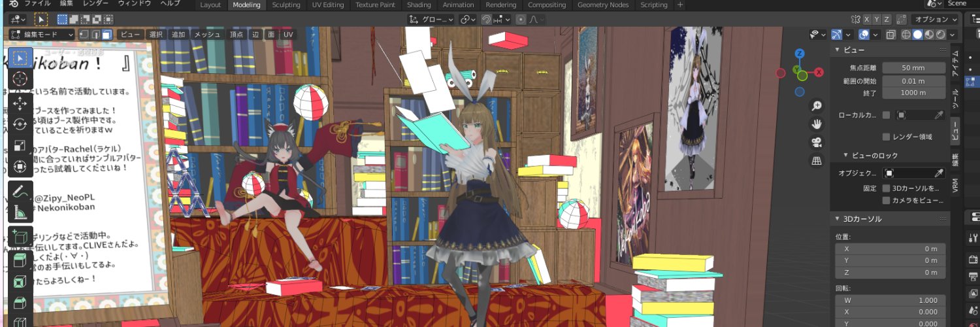Click the zoom magnifier viewport button

tap(817, 105)
